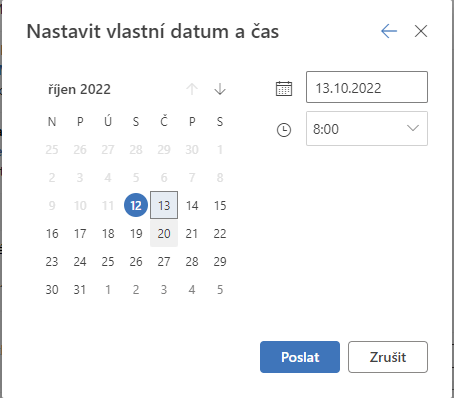Go to previous month with up arrow
The height and width of the screenshot is (398, 454).
(192, 89)
